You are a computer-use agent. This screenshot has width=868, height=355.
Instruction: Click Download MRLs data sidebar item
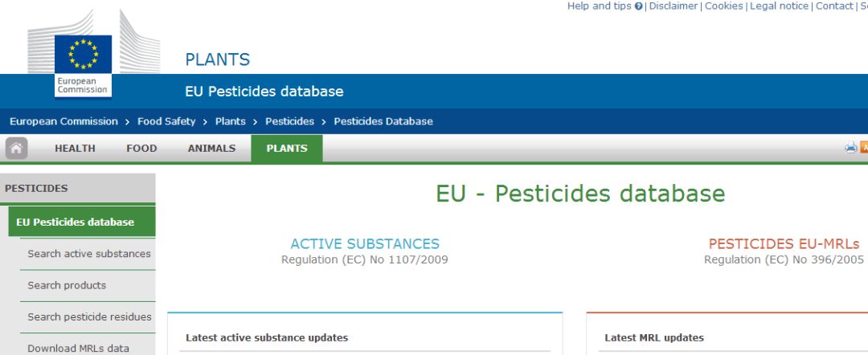(78, 349)
